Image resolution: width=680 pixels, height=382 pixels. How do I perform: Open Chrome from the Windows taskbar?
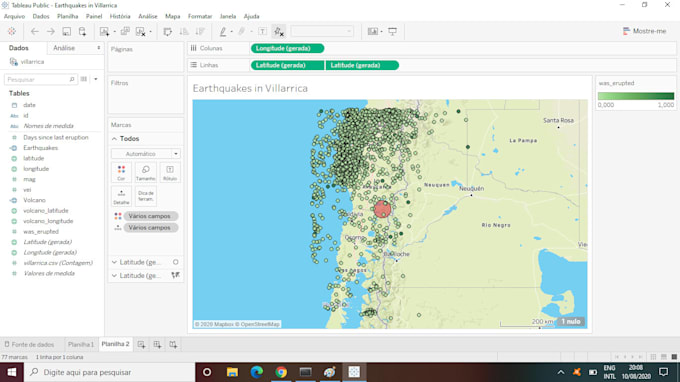tap(281, 372)
